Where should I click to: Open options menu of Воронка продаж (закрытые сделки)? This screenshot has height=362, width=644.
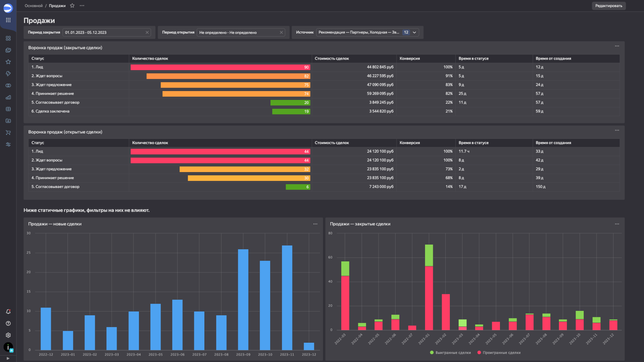[x=617, y=46]
